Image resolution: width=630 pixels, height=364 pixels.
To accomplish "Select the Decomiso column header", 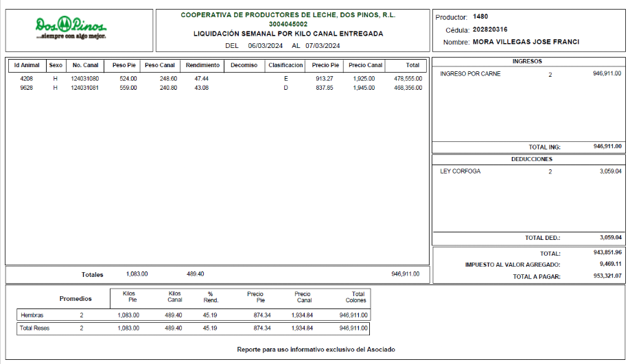I will click(244, 66).
